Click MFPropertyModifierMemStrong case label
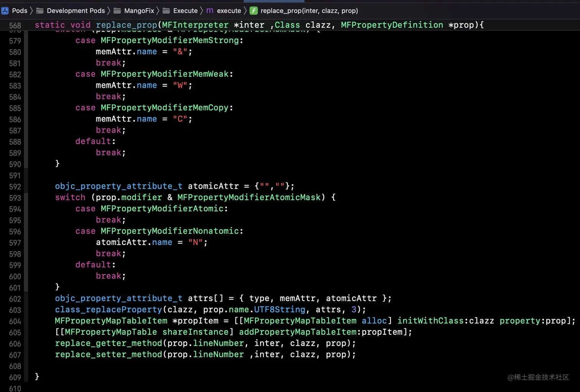Screen dimensions: 580x392 (x=170, y=40)
